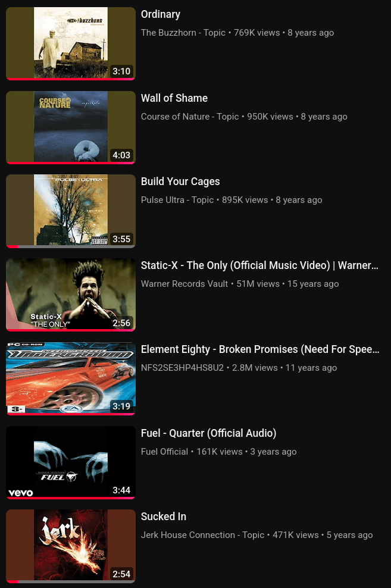Open the Ordinary video thumbnail
The height and width of the screenshot is (588, 391).
(70, 43)
